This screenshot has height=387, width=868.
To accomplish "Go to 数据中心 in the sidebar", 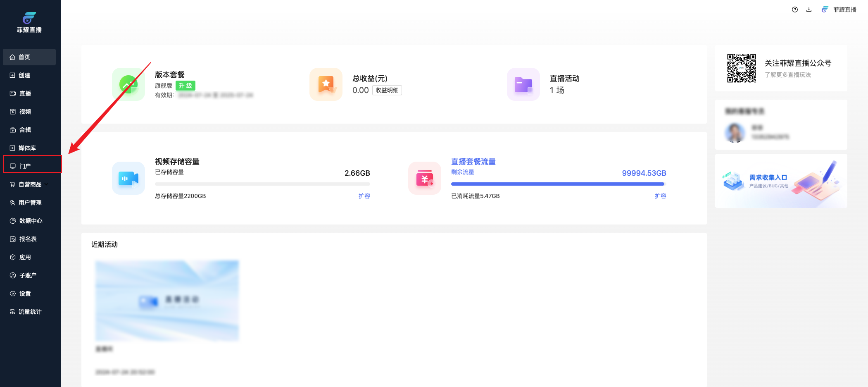I will [31, 221].
